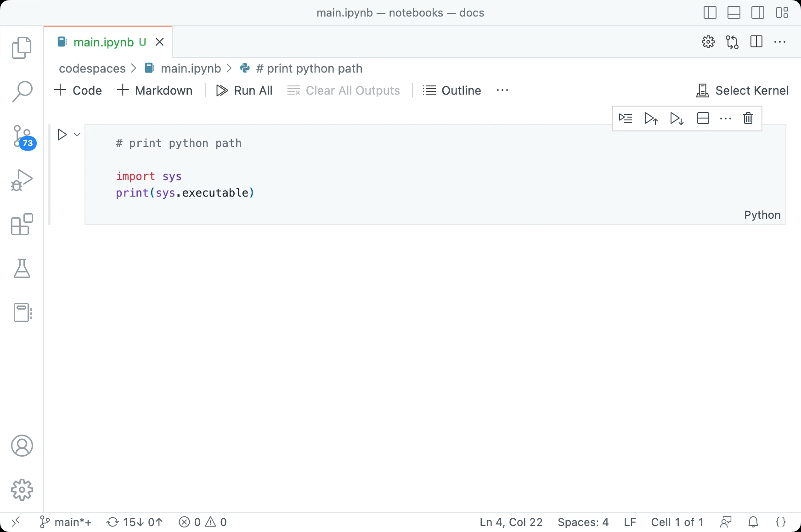Open the cell's more actions ellipsis menu
The width and height of the screenshot is (801, 532).
coord(726,118)
